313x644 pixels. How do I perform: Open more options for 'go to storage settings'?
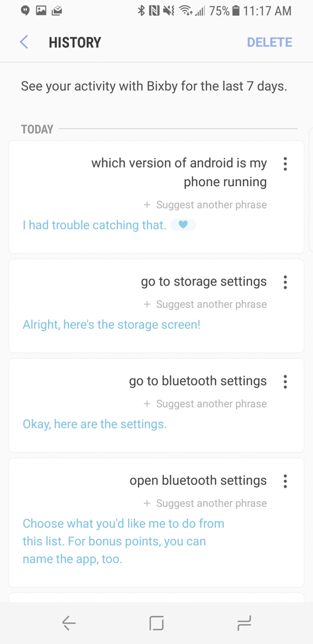click(x=285, y=282)
